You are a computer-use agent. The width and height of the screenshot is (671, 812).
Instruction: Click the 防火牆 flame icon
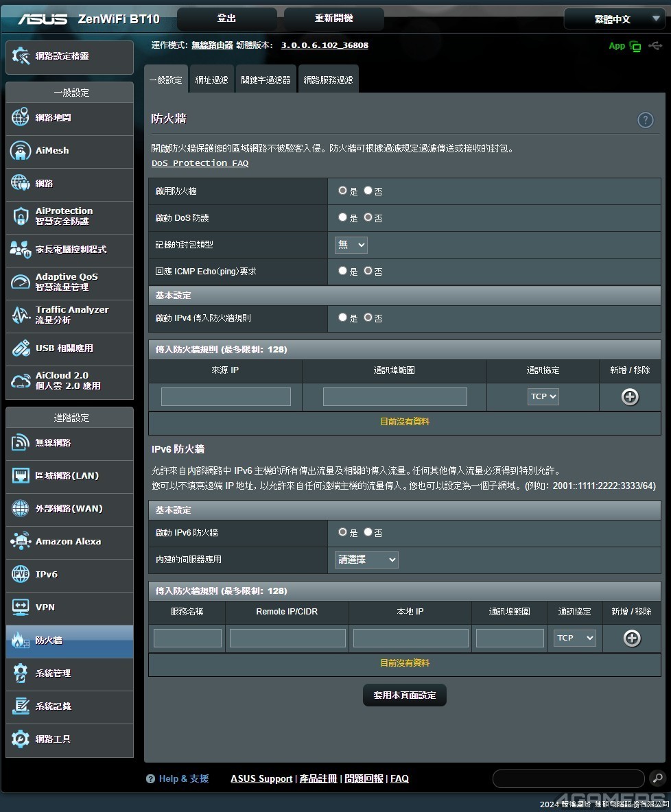[x=20, y=641]
